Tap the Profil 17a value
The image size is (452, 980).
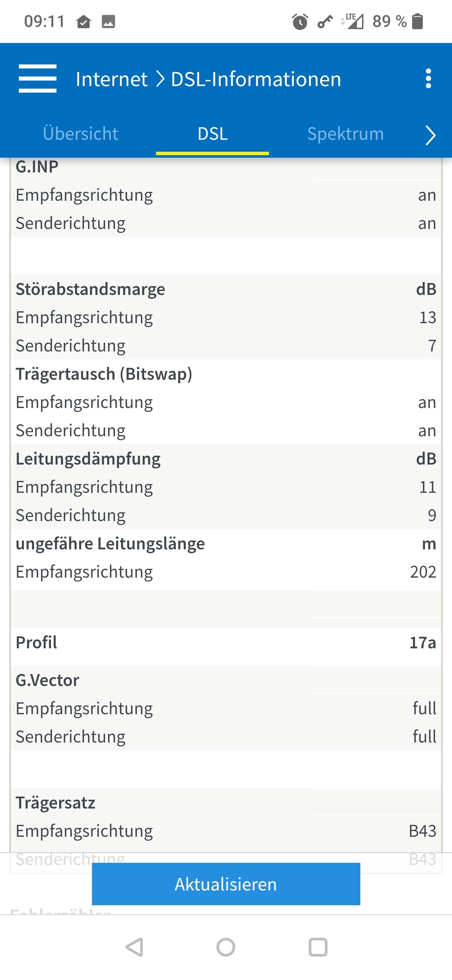pos(422,643)
